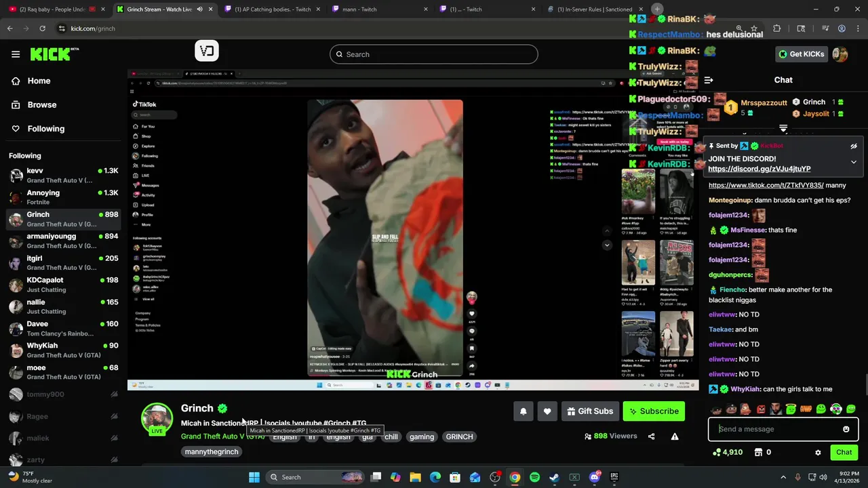Pick the angry red face emote
This screenshot has height=488, width=868.
tap(761, 409)
